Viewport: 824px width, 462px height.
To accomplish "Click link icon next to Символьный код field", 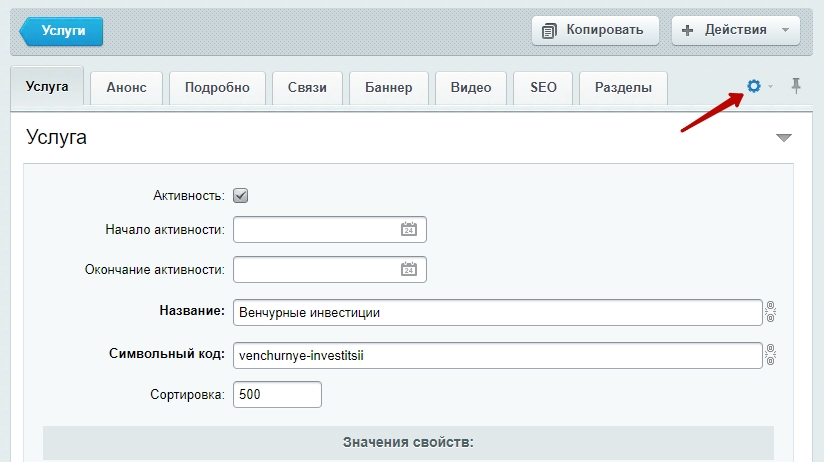I will pos(770,355).
